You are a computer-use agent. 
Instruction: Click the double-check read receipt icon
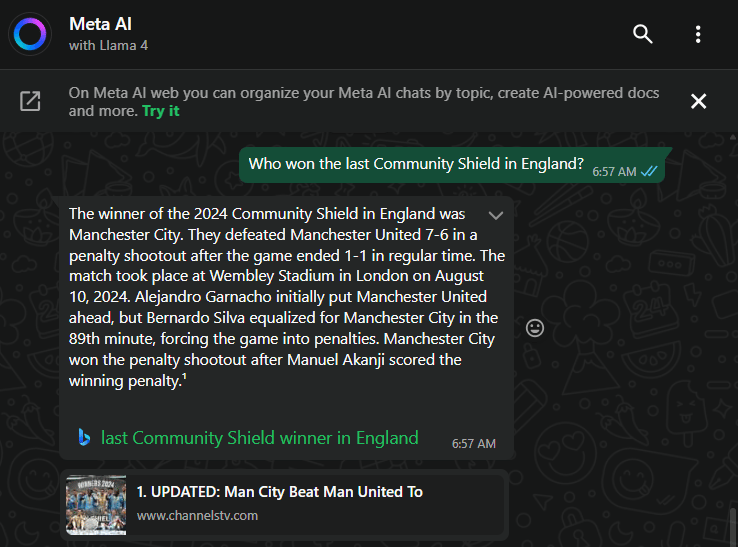pyautogui.click(x=650, y=171)
